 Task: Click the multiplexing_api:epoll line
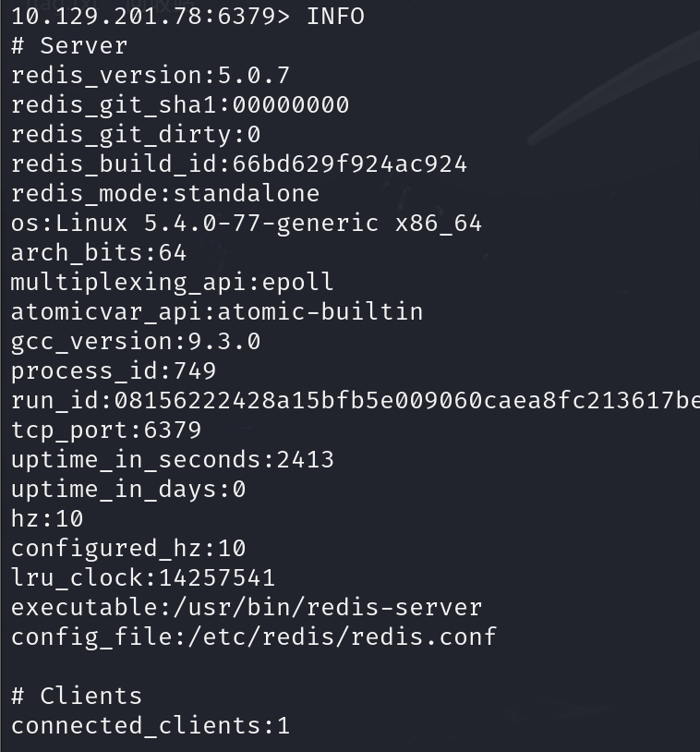pyautogui.click(x=173, y=283)
